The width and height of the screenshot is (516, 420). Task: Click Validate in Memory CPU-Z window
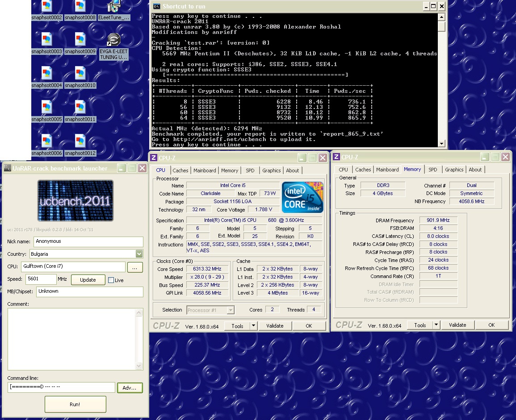click(457, 325)
